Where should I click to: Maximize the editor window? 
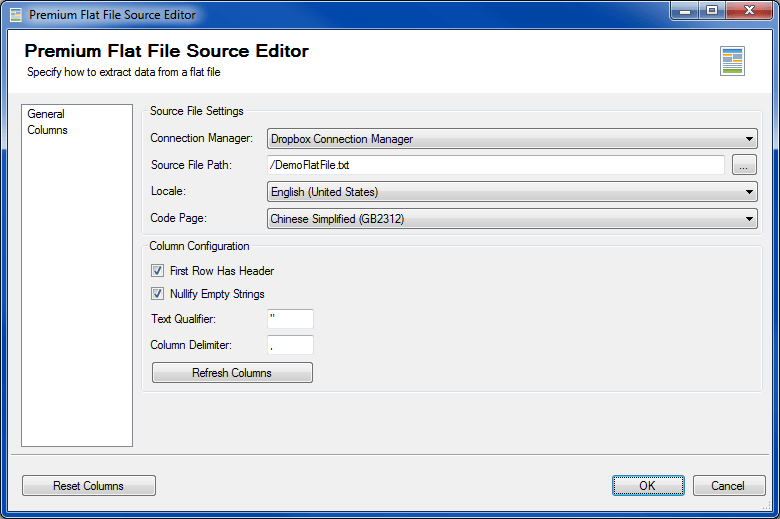coord(712,11)
